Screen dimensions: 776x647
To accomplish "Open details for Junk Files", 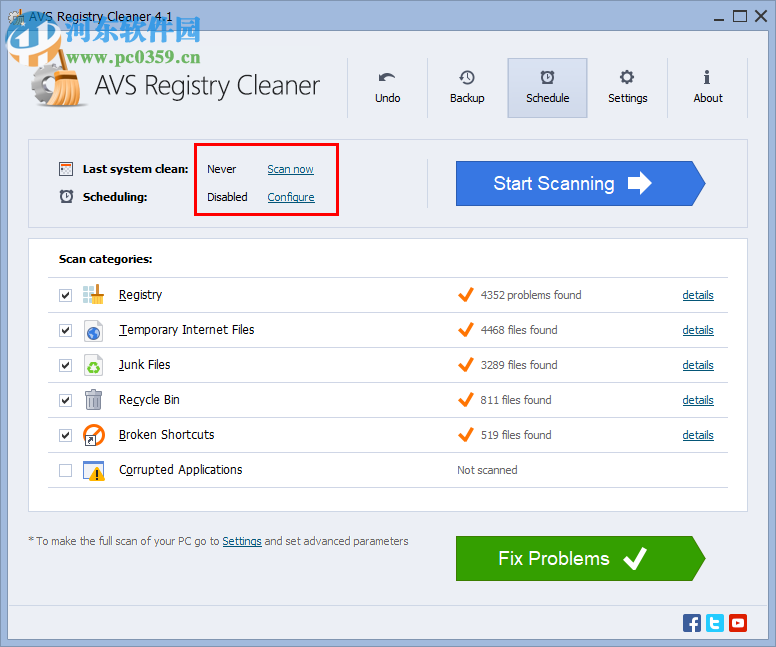I will click(x=698, y=365).
